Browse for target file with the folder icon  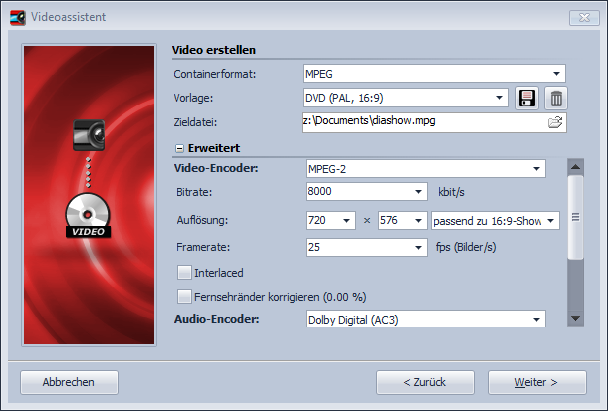(555, 122)
